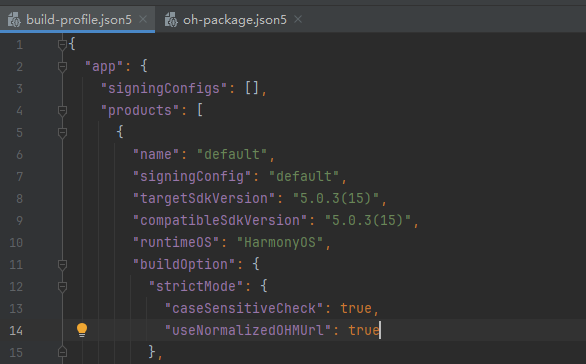The width and height of the screenshot is (586, 364).
Task: Close the build-profile.json5 tab
Action: pos(143,19)
